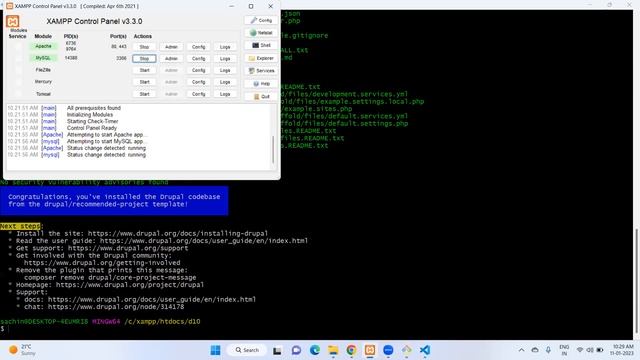Toggle the Mercury service checkbox
This screenshot has height=360, width=640.
18,82
